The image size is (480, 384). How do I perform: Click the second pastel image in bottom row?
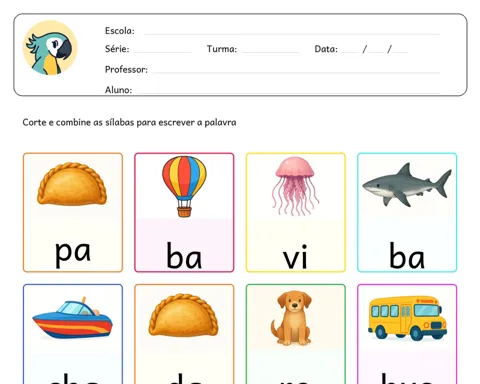point(184,315)
